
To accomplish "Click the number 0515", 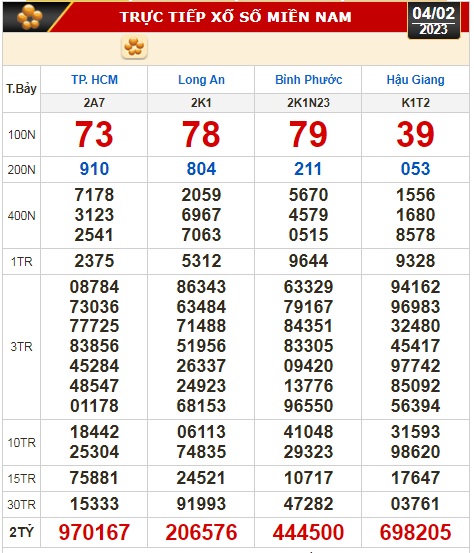I will [309, 235].
